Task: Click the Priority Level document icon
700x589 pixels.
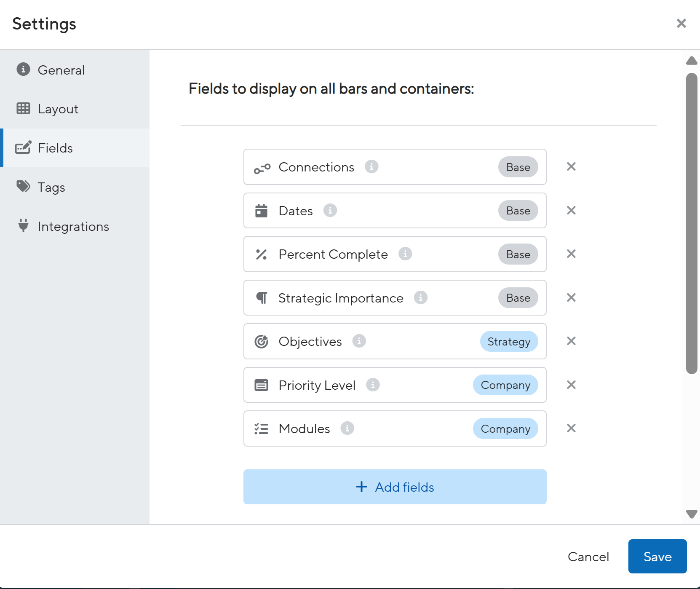Action: (x=262, y=385)
